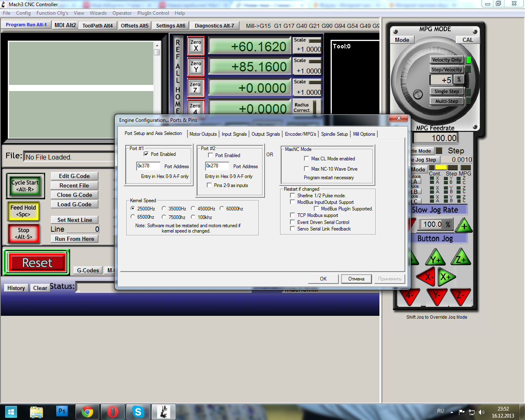The image size is (525, 420).
Task: Click the Load G-Code button
Action: [74, 204]
